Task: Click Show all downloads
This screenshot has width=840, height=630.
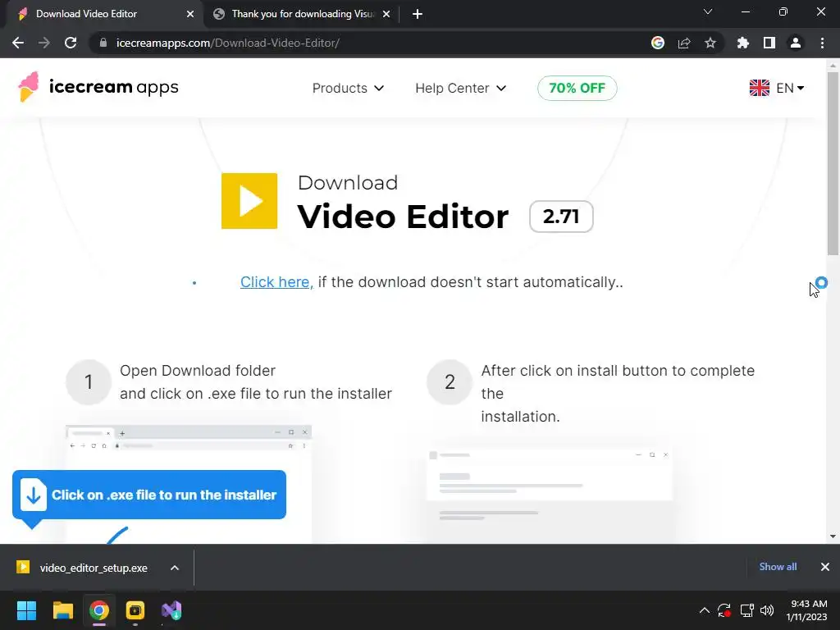Action: point(778,567)
